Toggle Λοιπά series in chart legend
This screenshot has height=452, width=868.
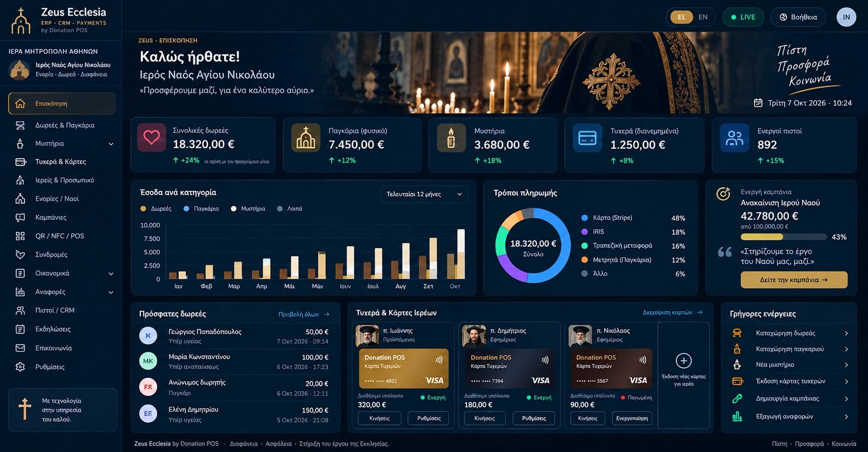point(290,209)
